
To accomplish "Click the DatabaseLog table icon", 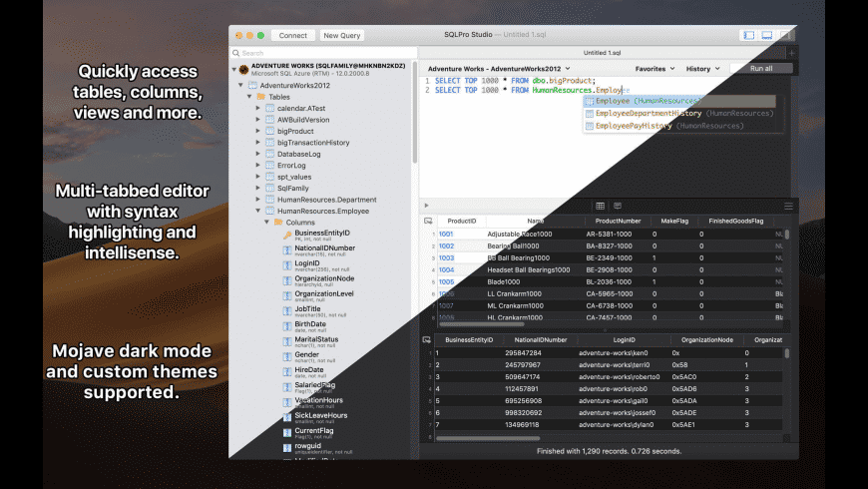I will coord(270,154).
